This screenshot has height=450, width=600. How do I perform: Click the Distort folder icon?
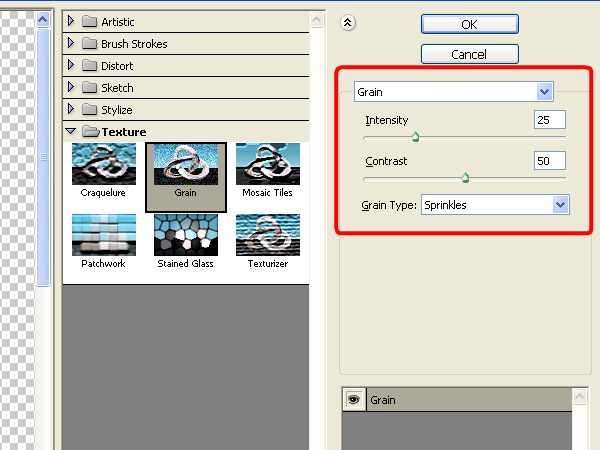[90, 65]
